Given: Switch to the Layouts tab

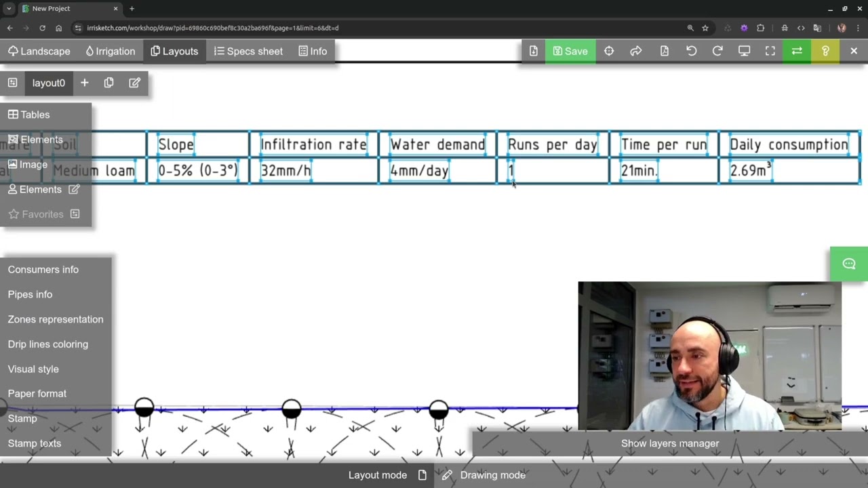Looking at the screenshot, I should point(174,51).
